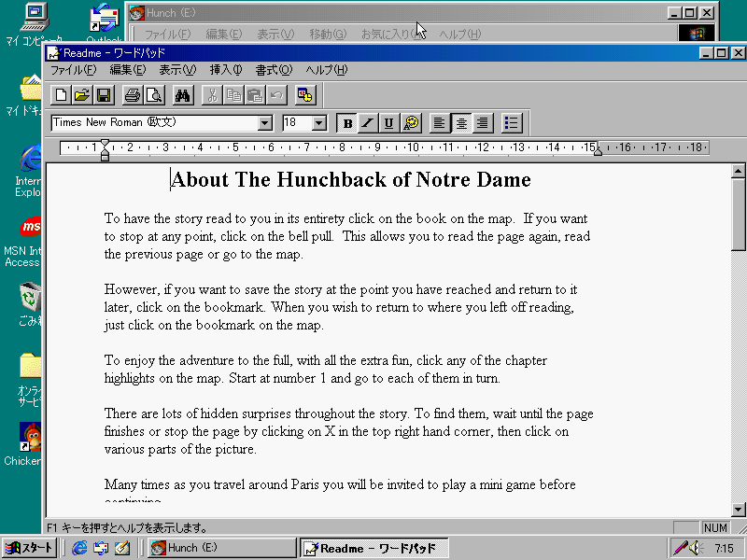Open the font family dropdown
Viewport: 747px width, 560px height.
(x=264, y=122)
